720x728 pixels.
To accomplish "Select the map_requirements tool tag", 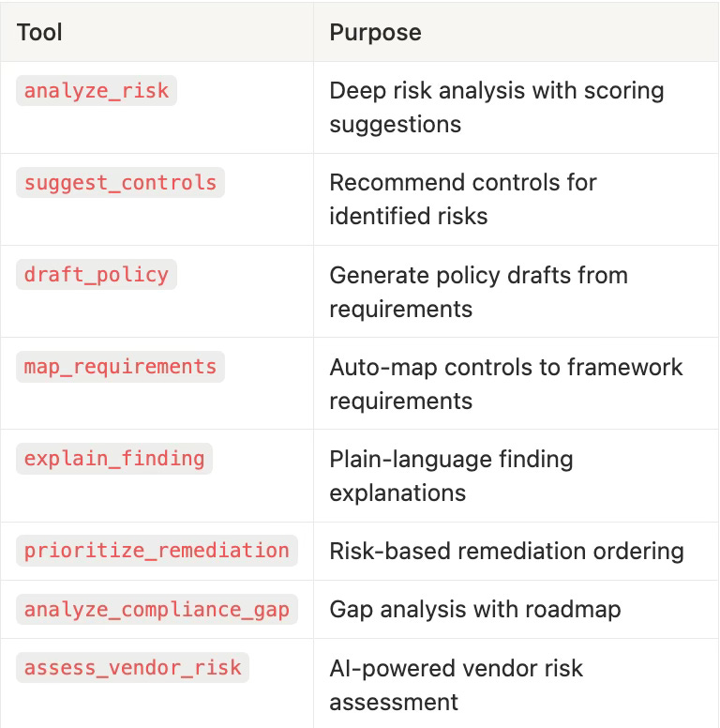I will (120, 367).
